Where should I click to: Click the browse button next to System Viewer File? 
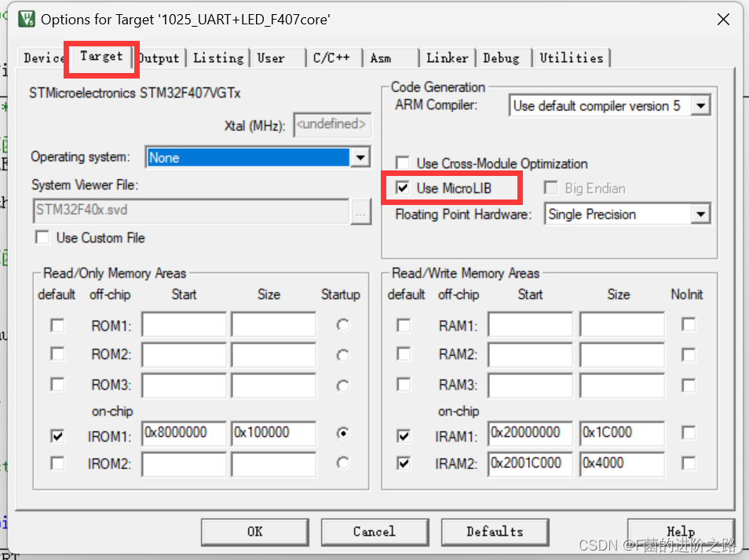[360, 211]
